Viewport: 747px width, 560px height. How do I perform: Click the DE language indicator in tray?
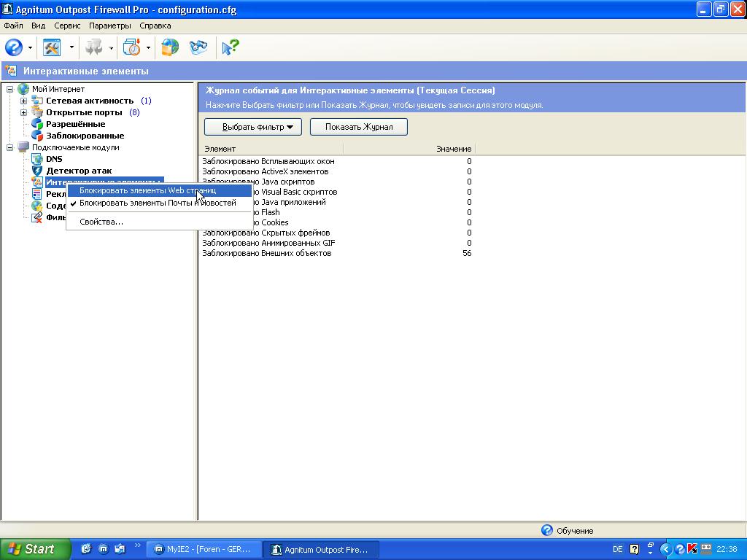[617, 549]
